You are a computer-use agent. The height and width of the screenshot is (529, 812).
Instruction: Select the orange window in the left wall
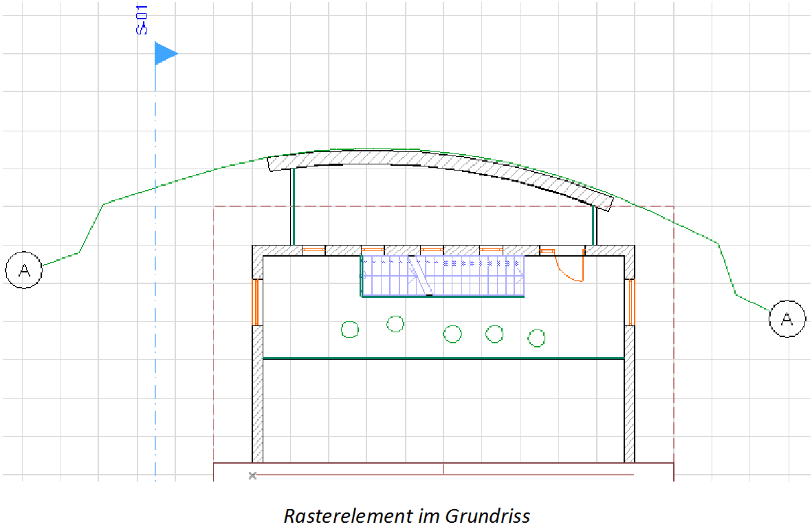pos(254,299)
